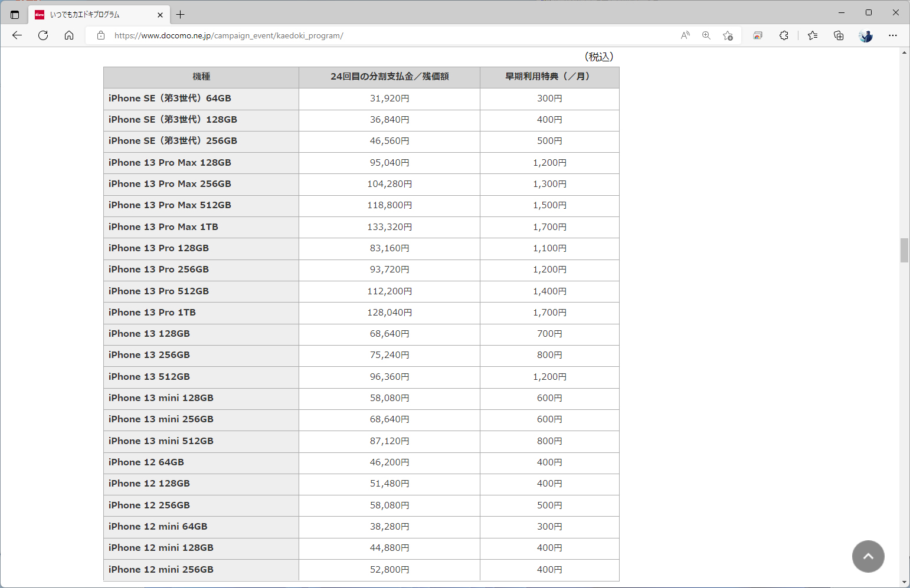The height and width of the screenshot is (588, 910).
Task: Click the vertical scrollbar thumb
Action: (x=904, y=250)
